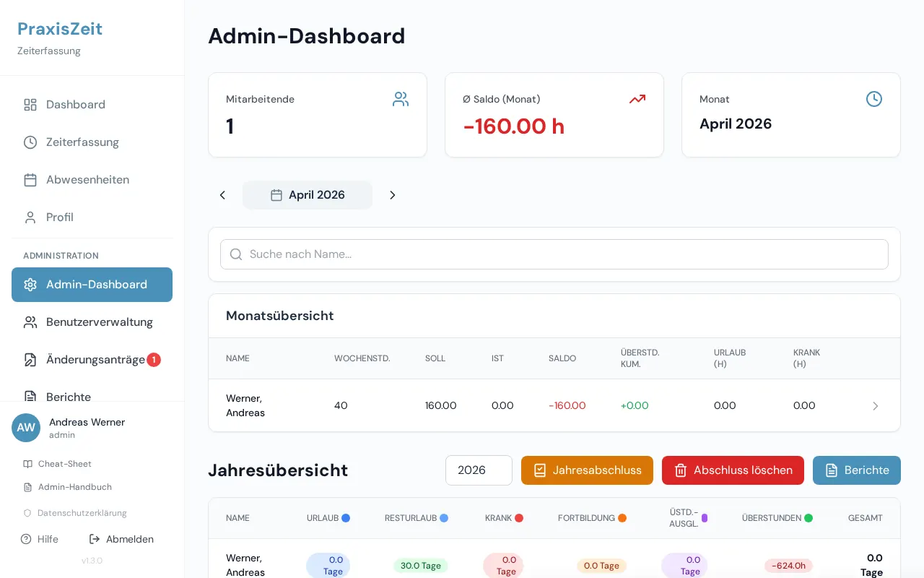924x578 pixels.
Task: Click the search magnifier icon
Action: tap(236, 254)
